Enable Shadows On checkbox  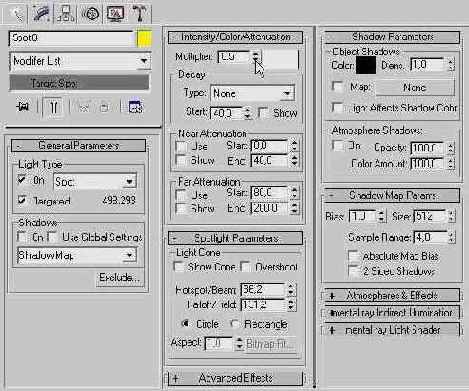click(x=22, y=237)
